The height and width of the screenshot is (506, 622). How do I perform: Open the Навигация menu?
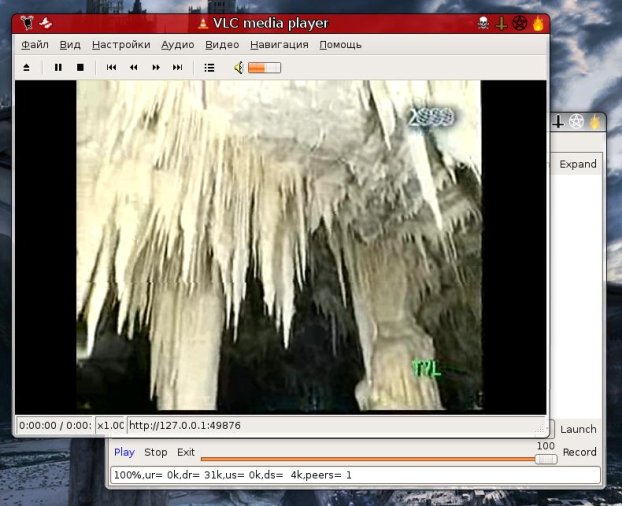click(279, 45)
